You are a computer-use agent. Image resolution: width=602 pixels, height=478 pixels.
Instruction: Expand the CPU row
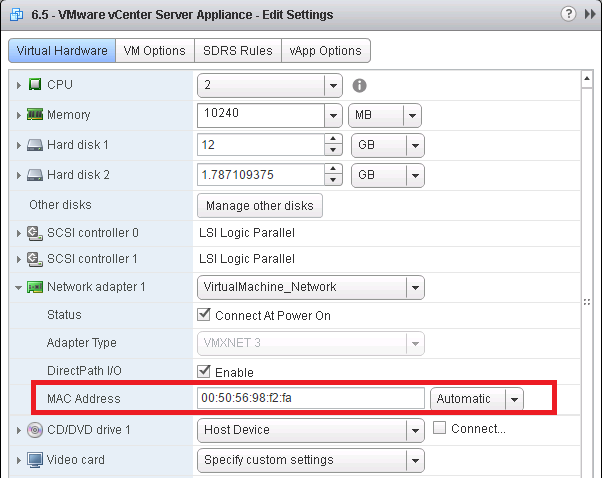18,85
